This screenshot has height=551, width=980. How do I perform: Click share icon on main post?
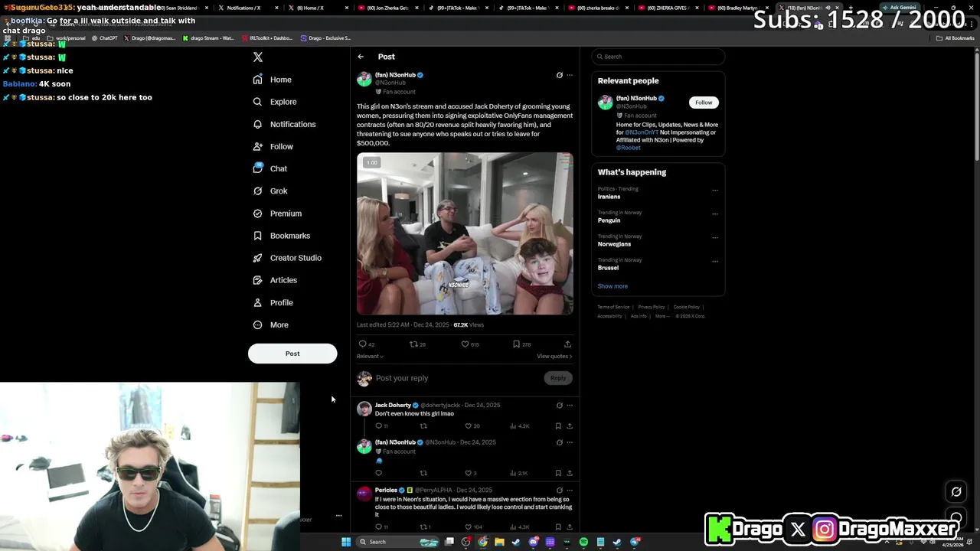pyautogui.click(x=567, y=344)
